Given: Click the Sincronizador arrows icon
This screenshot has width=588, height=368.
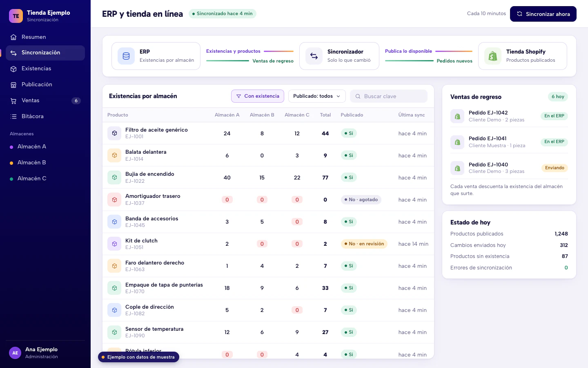Looking at the screenshot, I should (314, 56).
